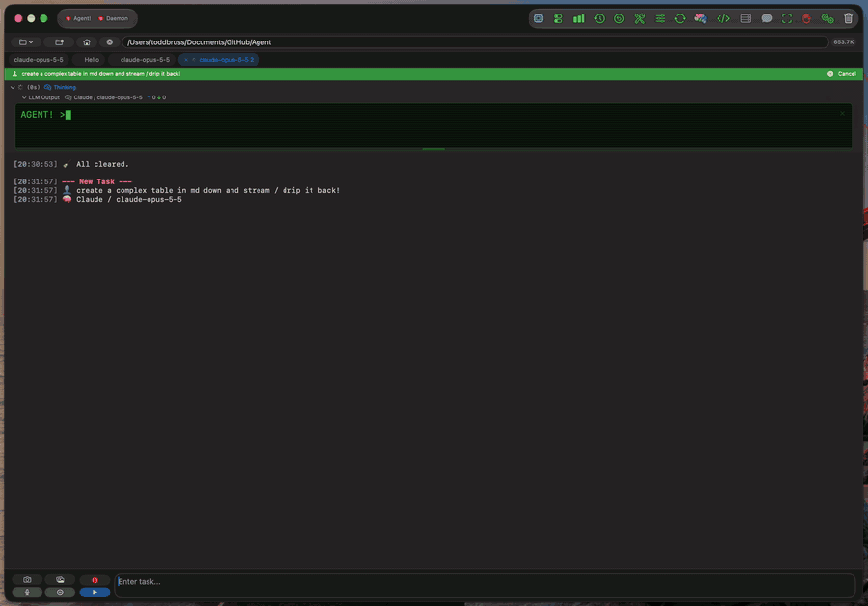Click the red stop button above run

[95, 580]
